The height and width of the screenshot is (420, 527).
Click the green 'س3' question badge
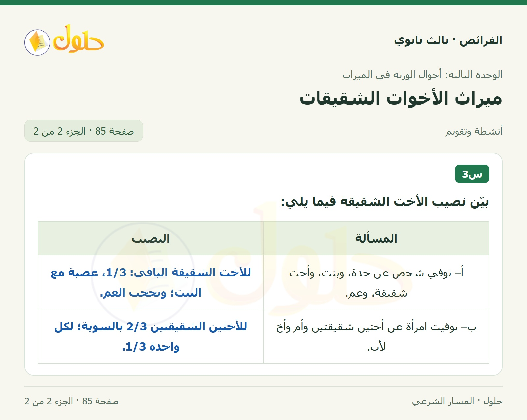click(472, 174)
